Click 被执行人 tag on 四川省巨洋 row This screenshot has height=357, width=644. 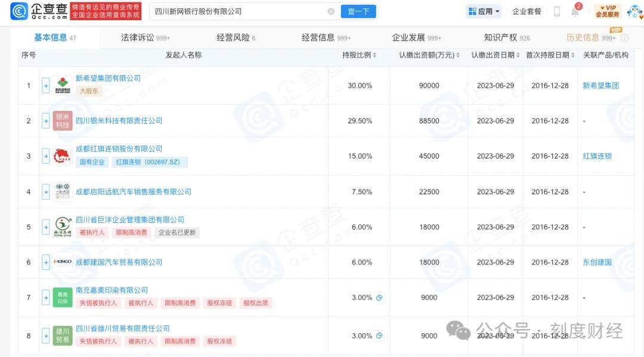tap(92, 232)
